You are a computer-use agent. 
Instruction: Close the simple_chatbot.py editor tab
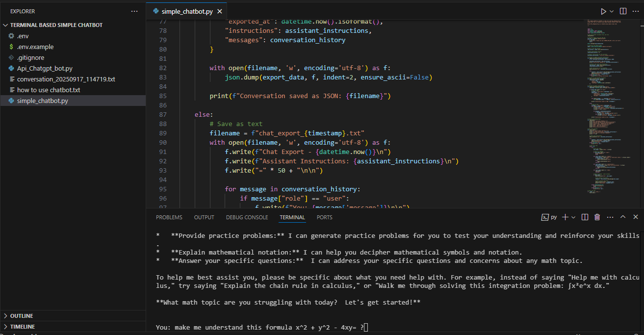tap(219, 11)
